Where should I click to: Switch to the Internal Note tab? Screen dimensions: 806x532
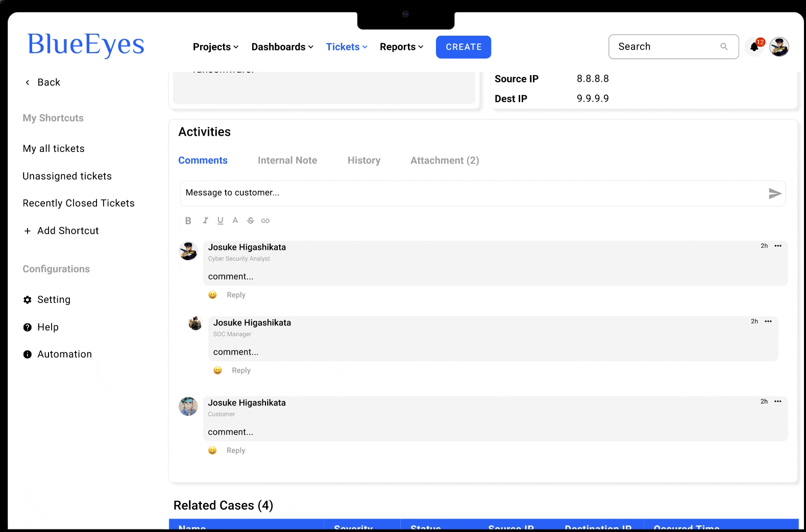287,160
